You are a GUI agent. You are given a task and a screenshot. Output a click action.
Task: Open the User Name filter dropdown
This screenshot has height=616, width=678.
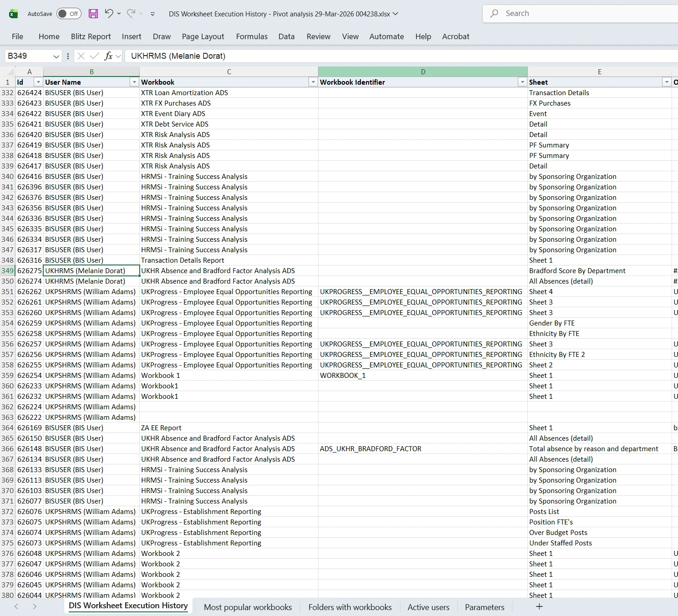(x=134, y=82)
